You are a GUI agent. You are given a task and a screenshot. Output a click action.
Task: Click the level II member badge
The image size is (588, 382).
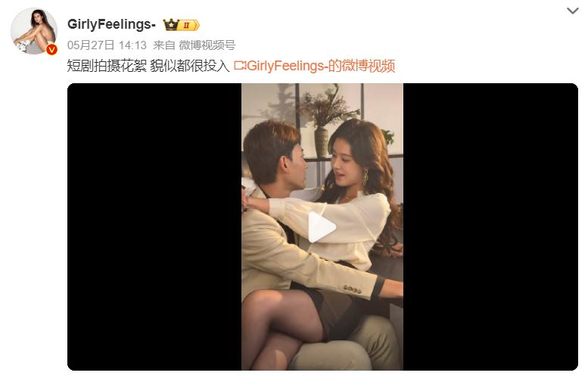pyautogui.click(x=189, y=25)
